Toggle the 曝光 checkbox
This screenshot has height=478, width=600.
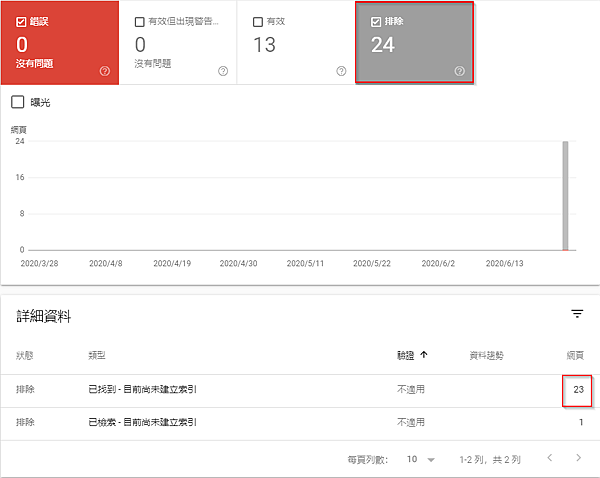tap(17, 102)
